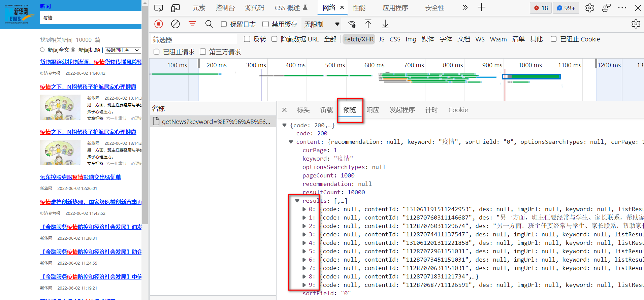The height and width of the screenshot is (300, 644).
Task: Open the 负载 tab
Action: pos(326,110)
